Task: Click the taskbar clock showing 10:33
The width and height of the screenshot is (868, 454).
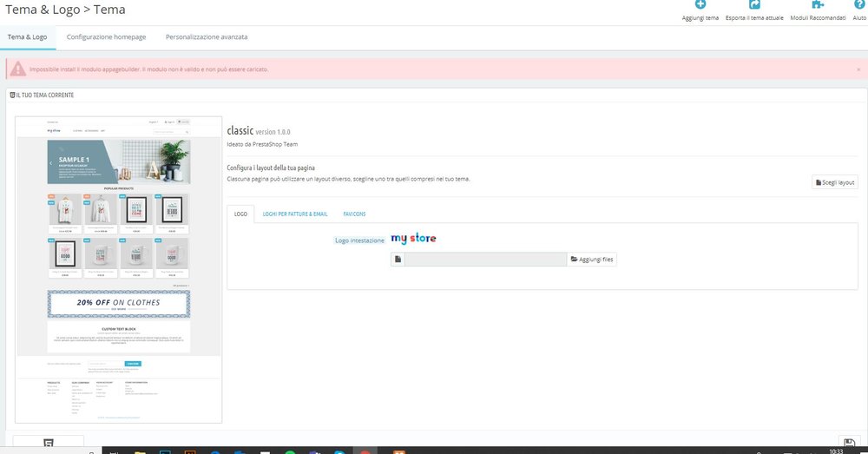Action: tap(836, 451)
